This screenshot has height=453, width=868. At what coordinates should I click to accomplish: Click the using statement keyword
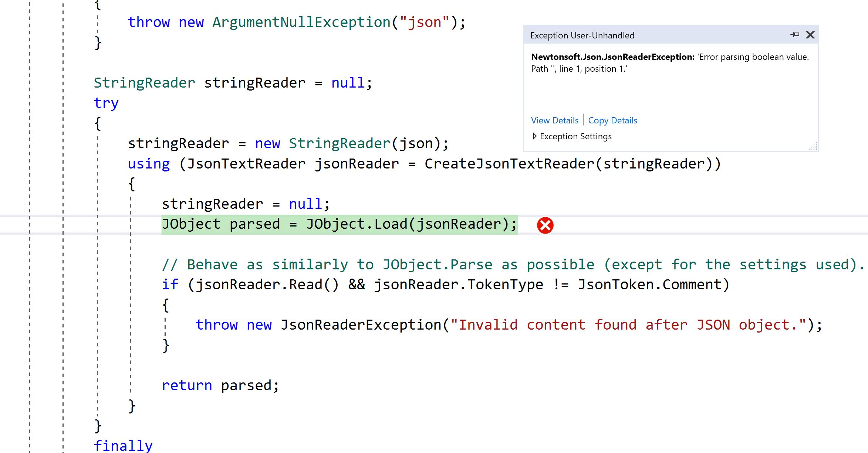tap(148, 163)
